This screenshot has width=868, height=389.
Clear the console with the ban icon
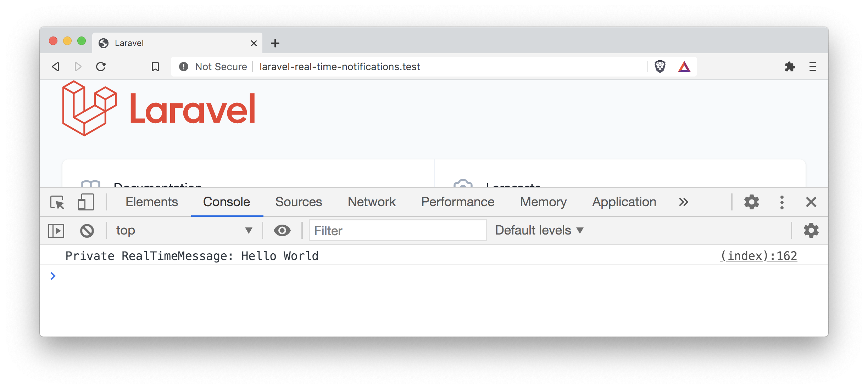[x=87, y=231]
